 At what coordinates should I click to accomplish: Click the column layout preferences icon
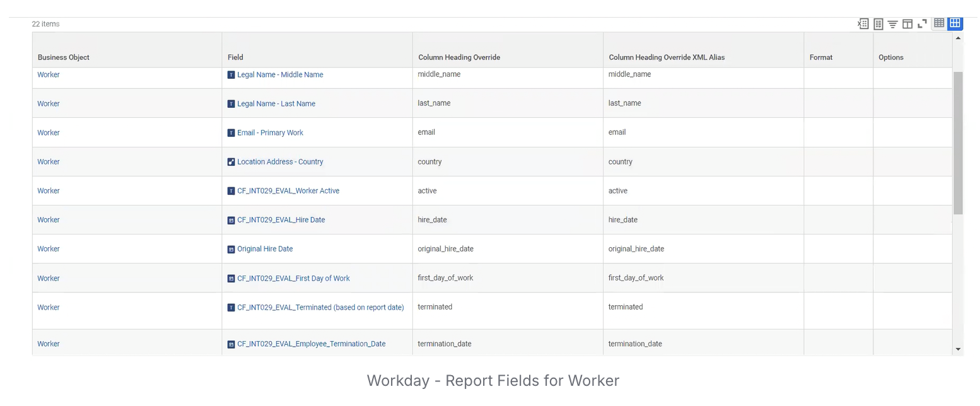point(907,24)
